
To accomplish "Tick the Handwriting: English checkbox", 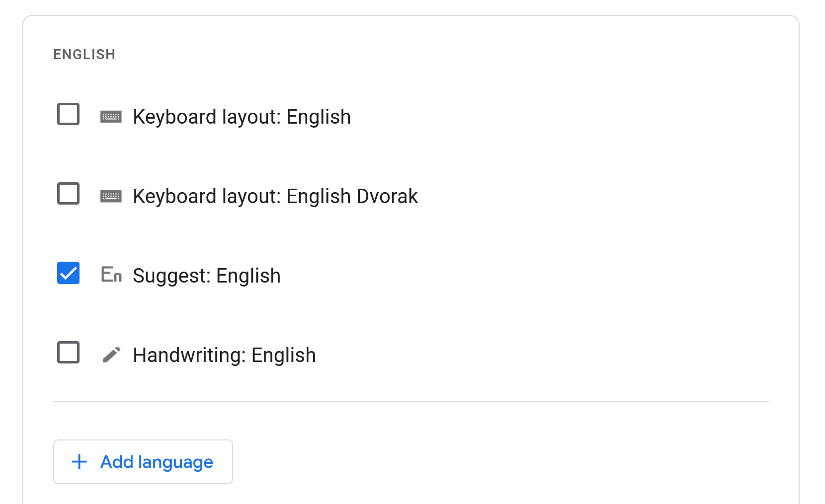I will [69, 353].
